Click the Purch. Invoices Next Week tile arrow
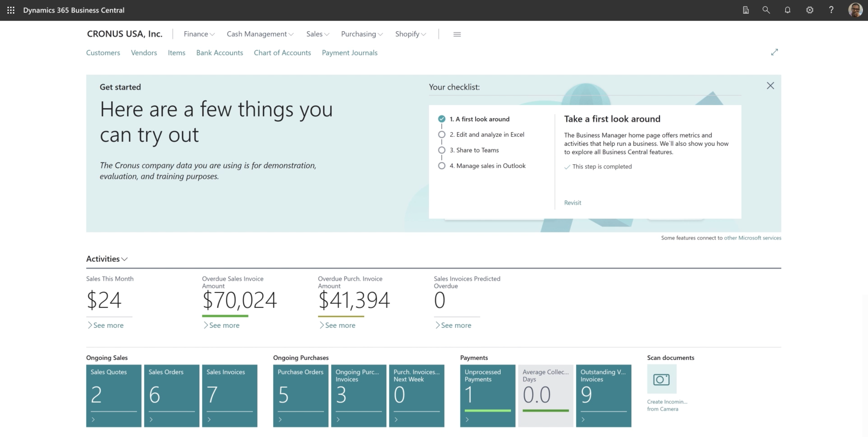 [396, 420]
